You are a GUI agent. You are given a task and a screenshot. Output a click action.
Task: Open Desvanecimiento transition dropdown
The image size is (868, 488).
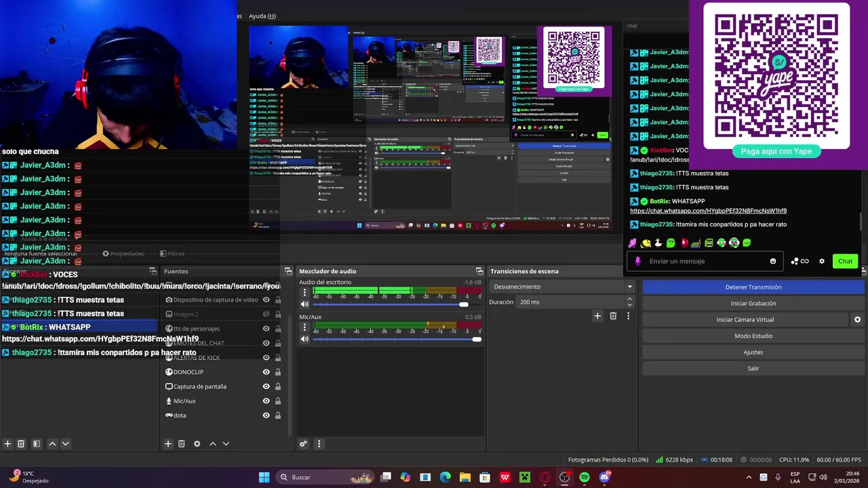[562, 287]
